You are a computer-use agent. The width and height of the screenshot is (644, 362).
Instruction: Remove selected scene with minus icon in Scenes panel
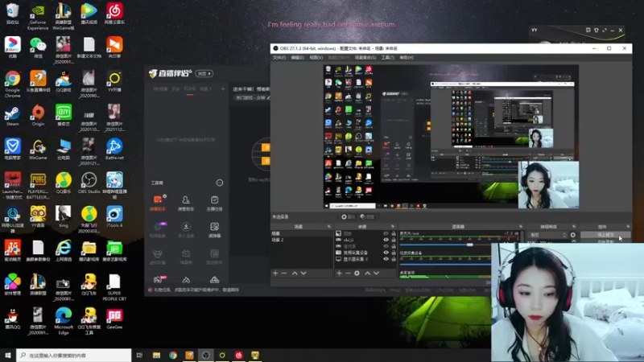pos(284,274)
